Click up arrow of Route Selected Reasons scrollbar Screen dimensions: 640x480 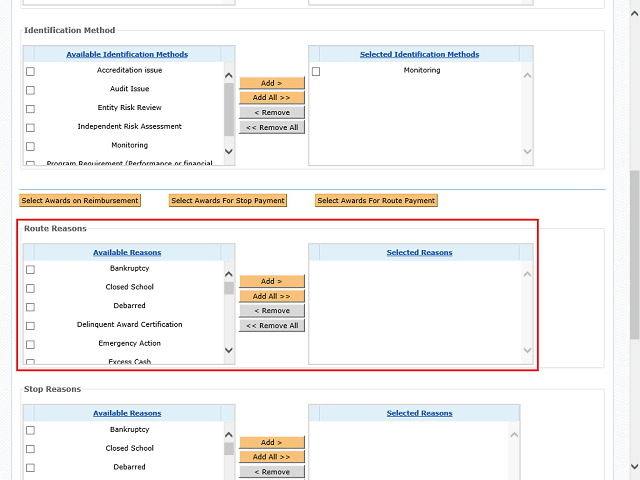pyautogui.click(x=527, y=274)
